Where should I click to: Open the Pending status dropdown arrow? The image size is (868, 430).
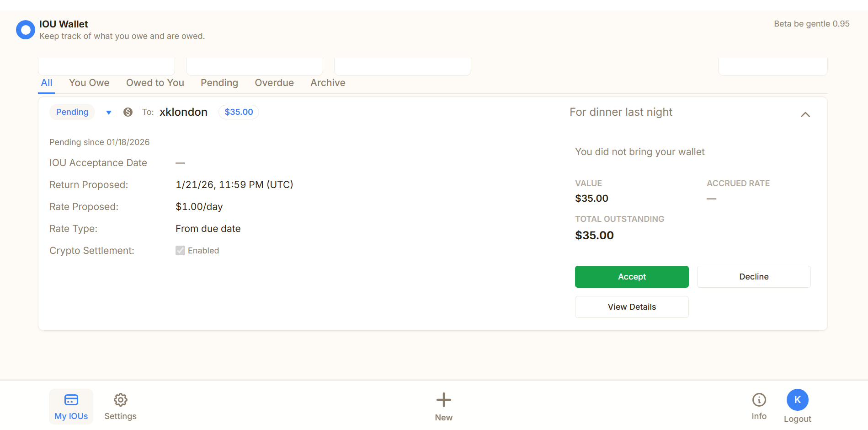pos(108,112)
